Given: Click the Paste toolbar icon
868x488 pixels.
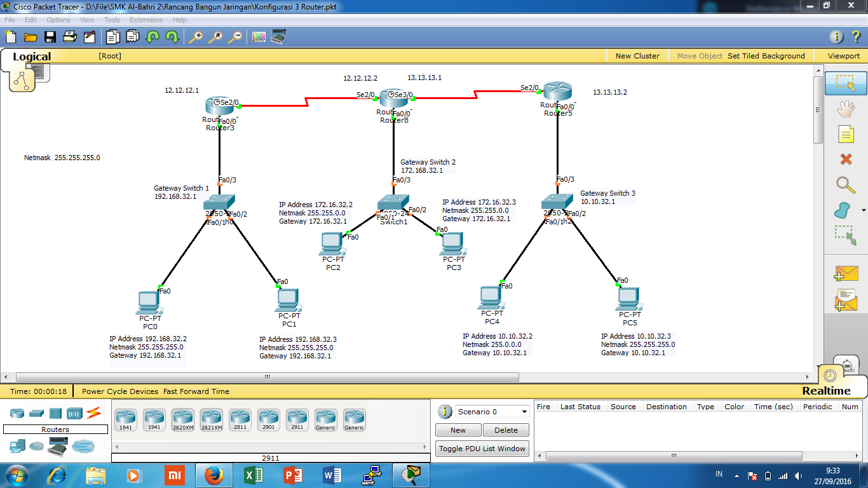Looking at the screenshot, I should pos(132,37).
